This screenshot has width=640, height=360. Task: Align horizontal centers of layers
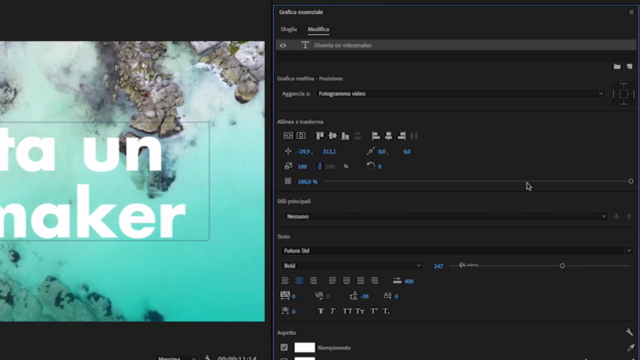coord(389,136)
